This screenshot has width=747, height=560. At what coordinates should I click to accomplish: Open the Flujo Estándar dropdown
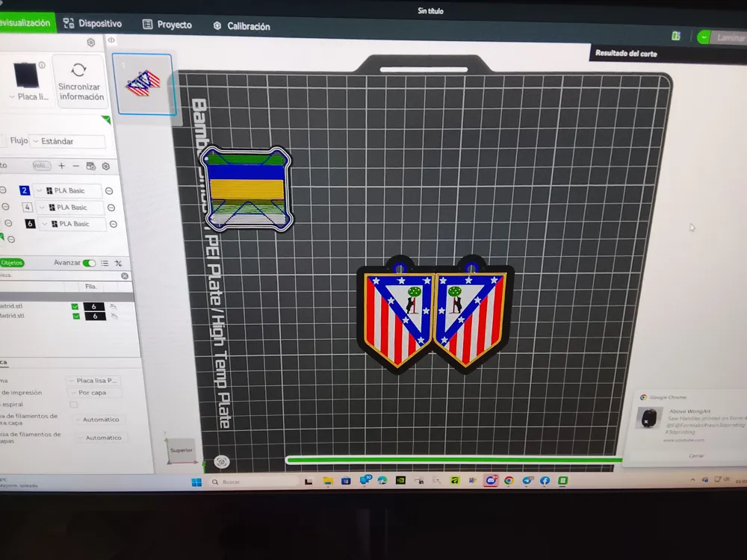click(x=68, y=141)
